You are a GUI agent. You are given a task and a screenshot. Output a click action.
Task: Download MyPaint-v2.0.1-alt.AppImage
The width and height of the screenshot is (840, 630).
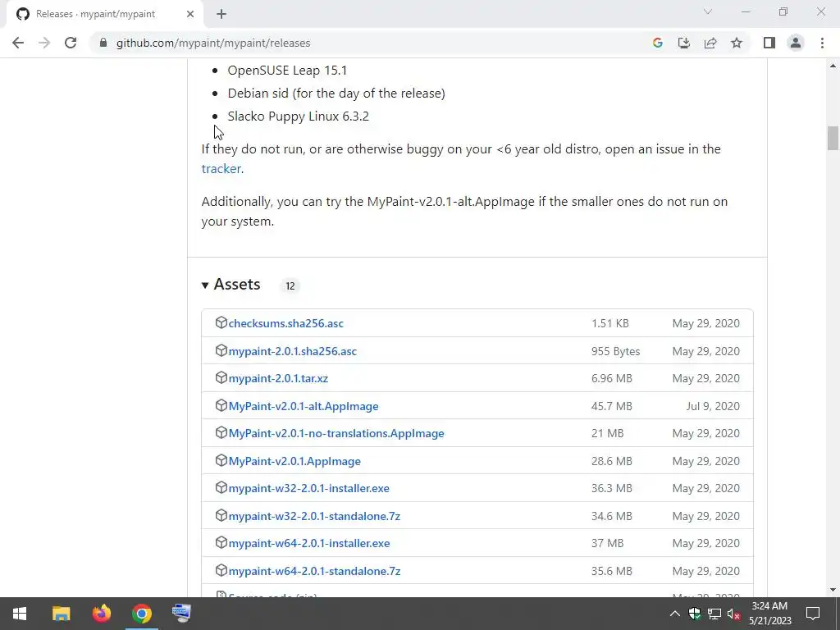click(304, 406)
